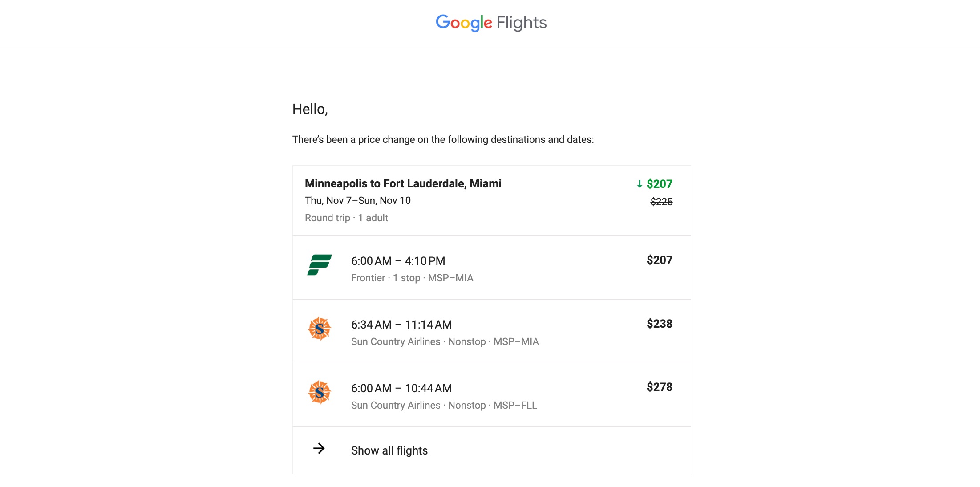Click the 6:00 AM – 4:10 PM flight times
The width and height of the screenshot is (980, 487).
(x=398, y=260)
